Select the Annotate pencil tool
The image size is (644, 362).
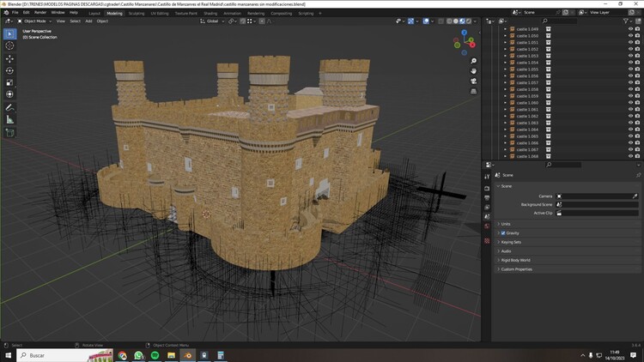(9, 108)
